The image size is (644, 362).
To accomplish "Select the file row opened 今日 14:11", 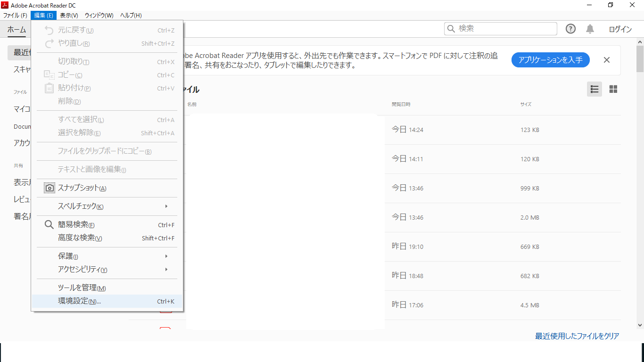I will pyautogui.click(x=375, y=159).
